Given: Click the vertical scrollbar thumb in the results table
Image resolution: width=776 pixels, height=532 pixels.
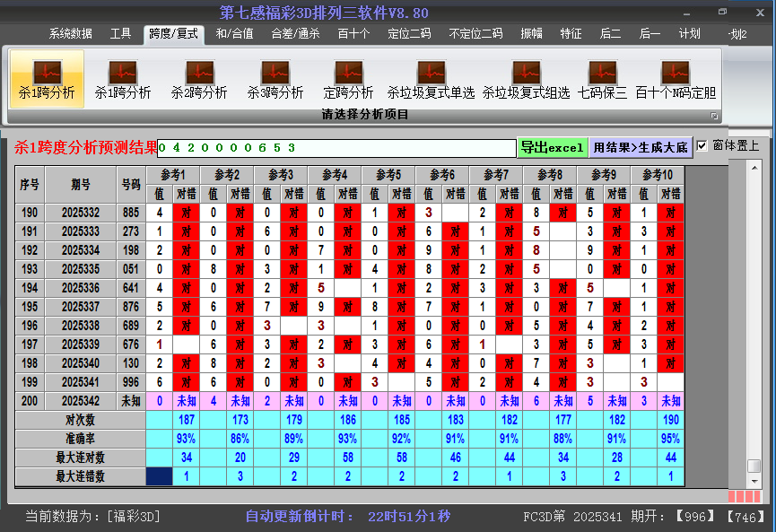Looking at the screenshot, I should [x=754, y=466].
